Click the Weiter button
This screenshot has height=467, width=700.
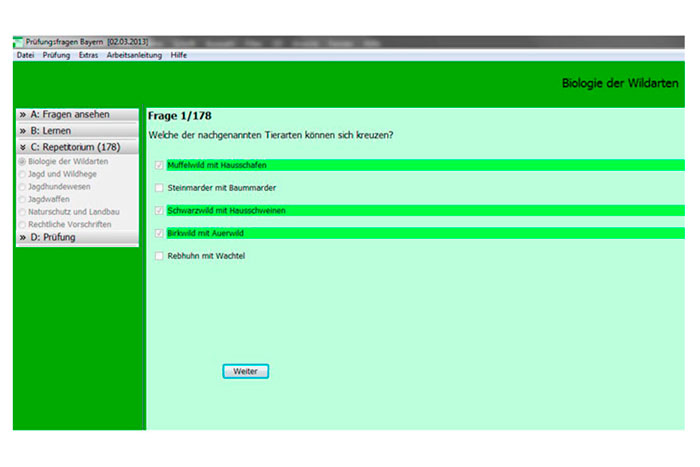[246, 371]
